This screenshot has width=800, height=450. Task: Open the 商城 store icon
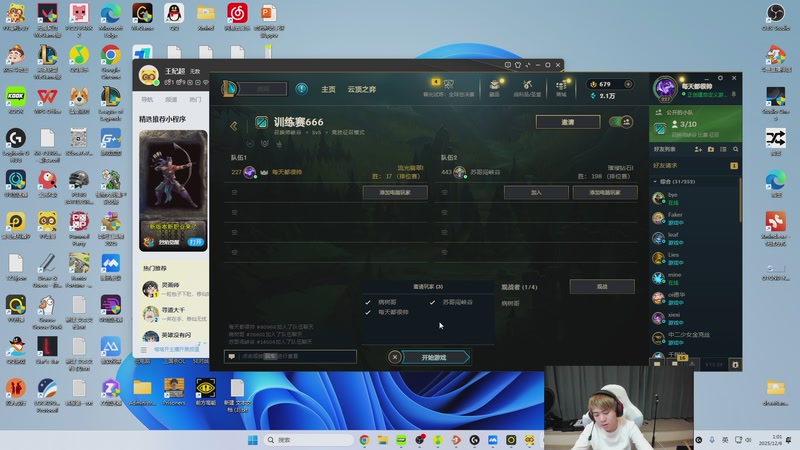(561, 87)
